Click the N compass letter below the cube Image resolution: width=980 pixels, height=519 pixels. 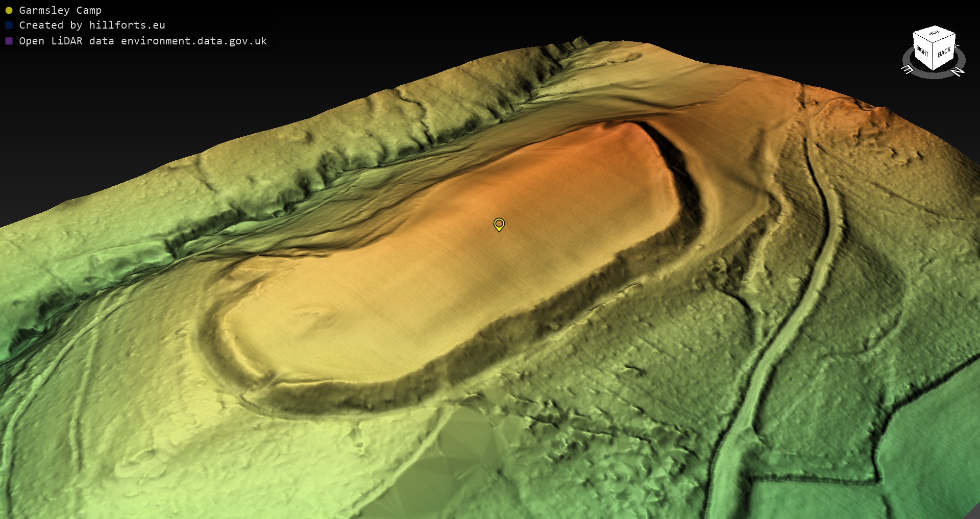958,71
